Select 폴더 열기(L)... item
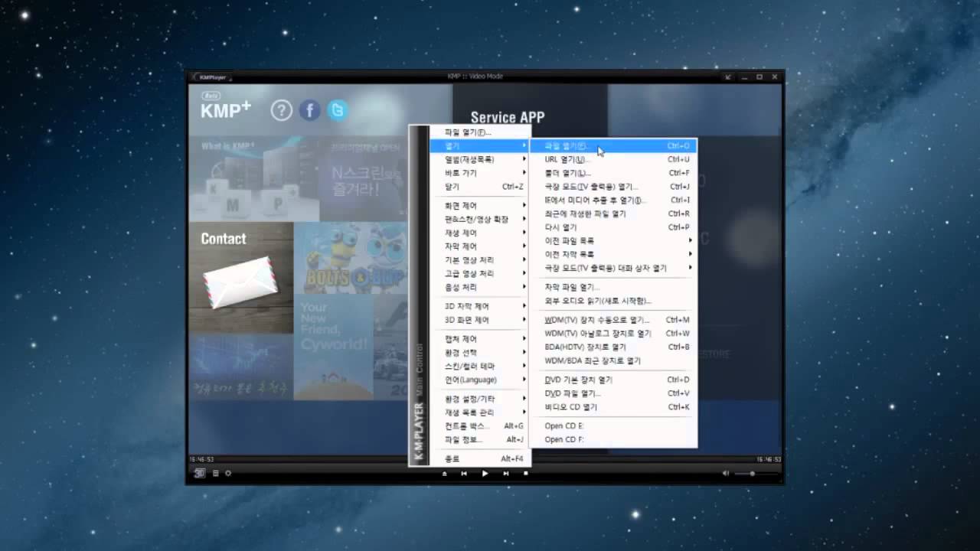Viewport: 980px width, 551px height. click(x=613, y=173)
